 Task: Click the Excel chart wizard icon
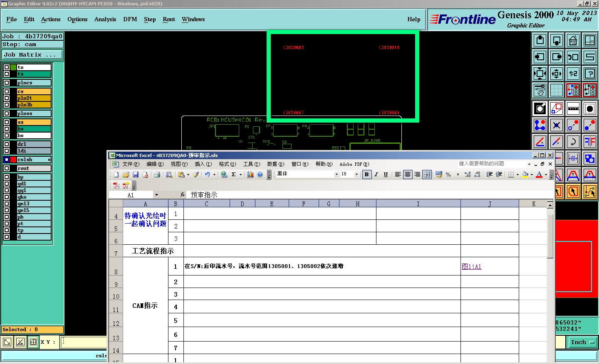click(x=250, y=175)
